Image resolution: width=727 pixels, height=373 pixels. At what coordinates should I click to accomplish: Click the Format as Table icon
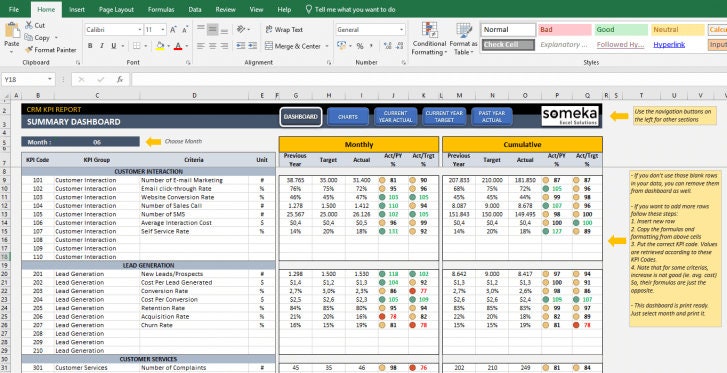(x=464, y=30)
